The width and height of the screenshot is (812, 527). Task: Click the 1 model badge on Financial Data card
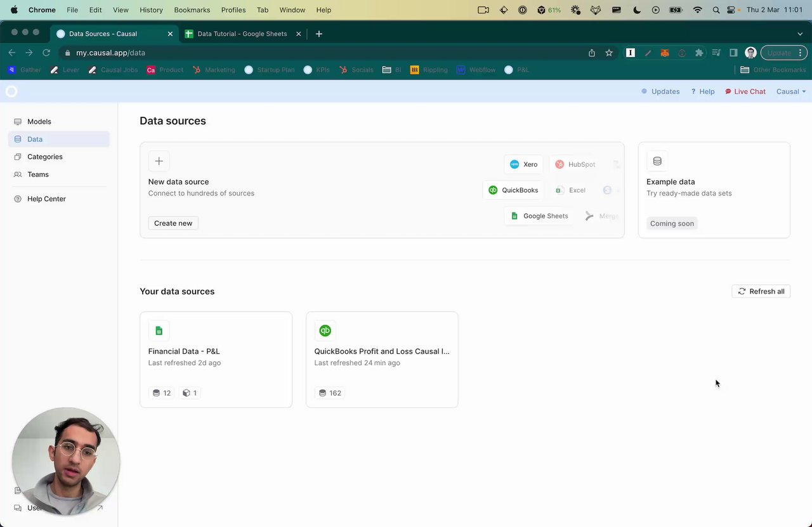coord(189,393)
